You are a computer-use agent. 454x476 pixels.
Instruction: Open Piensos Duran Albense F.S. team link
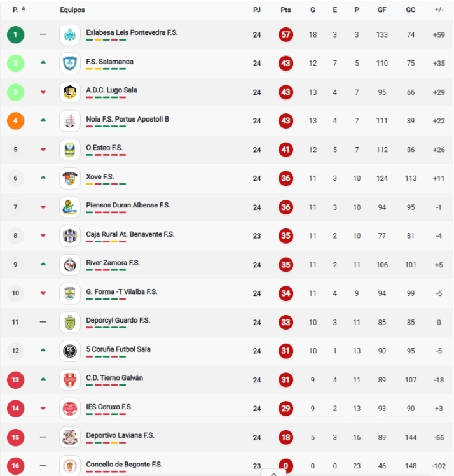tap(128, 205)
